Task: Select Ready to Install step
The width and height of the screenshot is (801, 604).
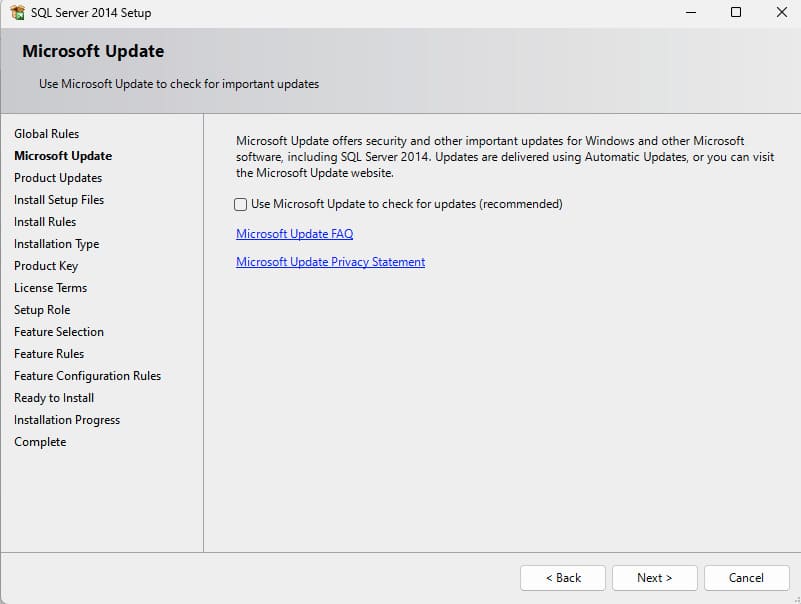Action: coord(54,398)
